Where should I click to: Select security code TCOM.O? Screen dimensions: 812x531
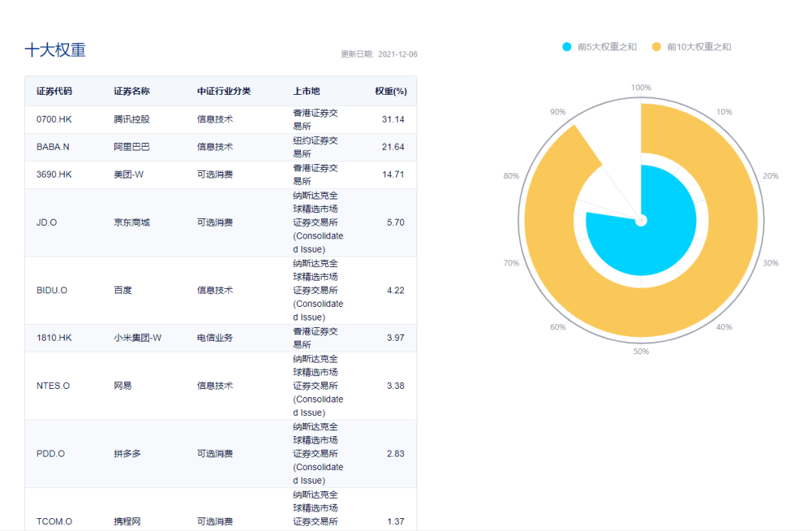(54, 522)
